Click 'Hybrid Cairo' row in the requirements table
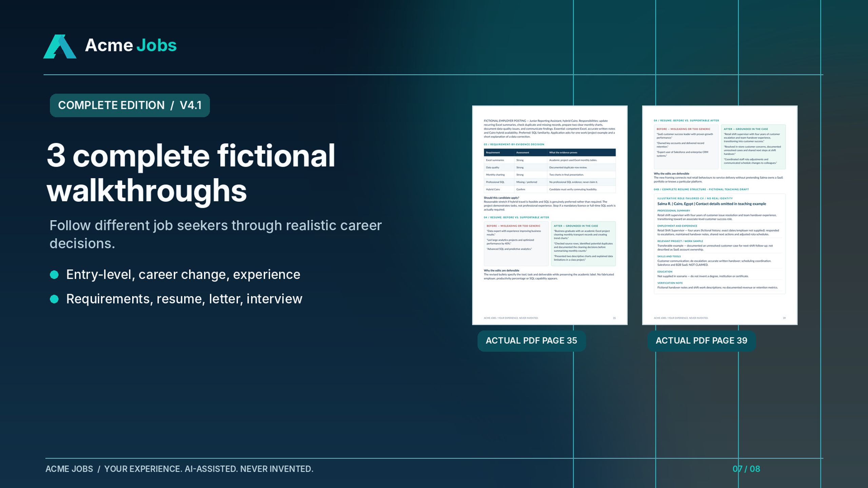This screenshot has height=488, width=868. point(550,189)
